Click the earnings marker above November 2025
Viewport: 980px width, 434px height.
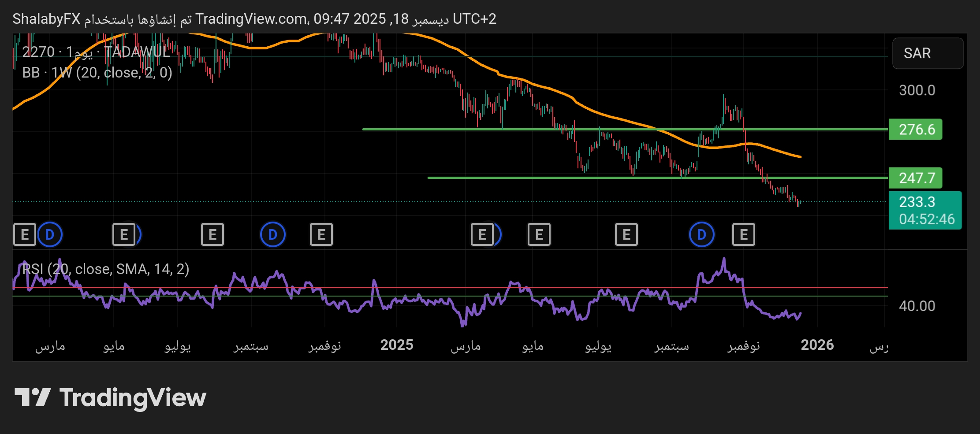(743, 234)
